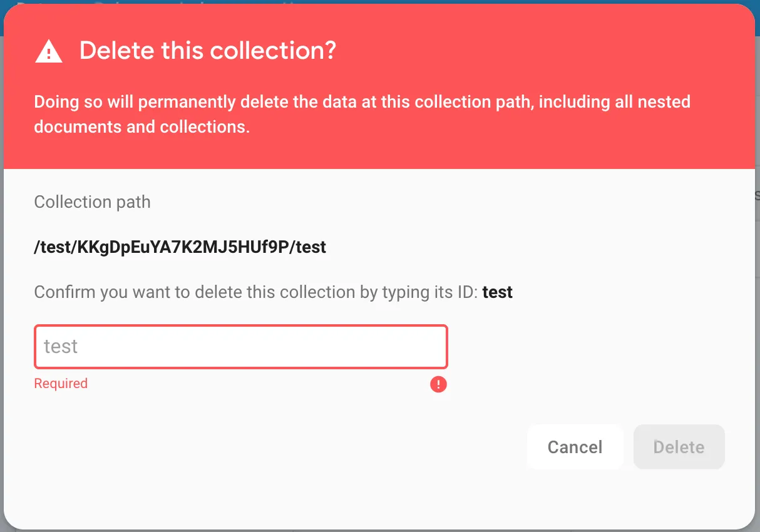Screen dimensions: 760x532
Task: Click the "Collection path" label
Action: point(92,202)
